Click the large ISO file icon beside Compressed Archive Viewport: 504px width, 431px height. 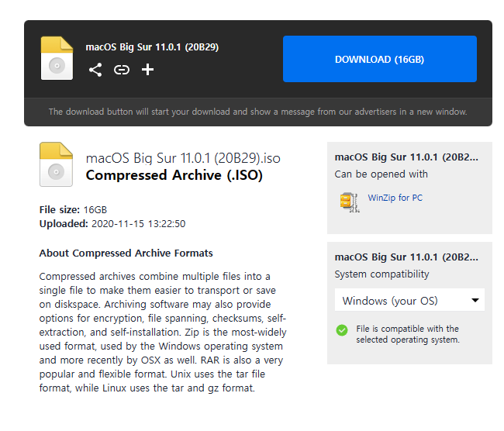[57, 164]
